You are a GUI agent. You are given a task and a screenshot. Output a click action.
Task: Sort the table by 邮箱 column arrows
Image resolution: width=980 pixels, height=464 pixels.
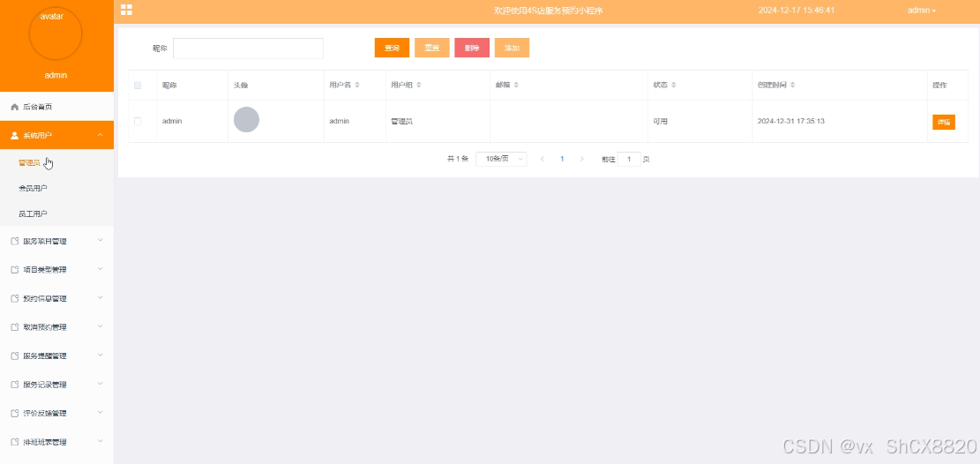click(x=516, y=85)
